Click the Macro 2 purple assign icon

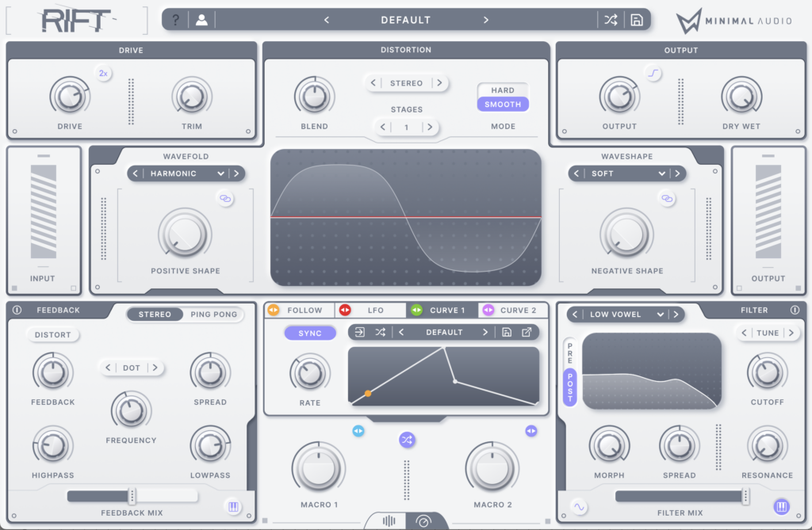pyautogui.click(x=530, y=431)
